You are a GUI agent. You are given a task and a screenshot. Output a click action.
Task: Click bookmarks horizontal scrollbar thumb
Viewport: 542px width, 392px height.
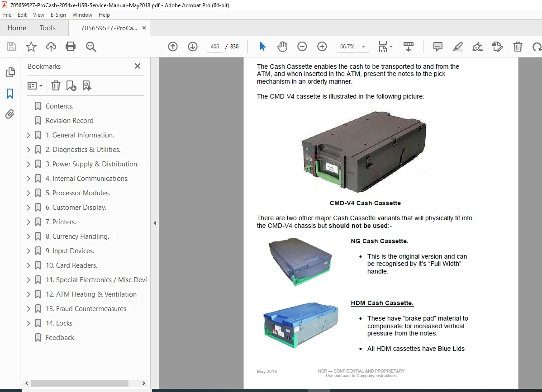pos(80,383)
